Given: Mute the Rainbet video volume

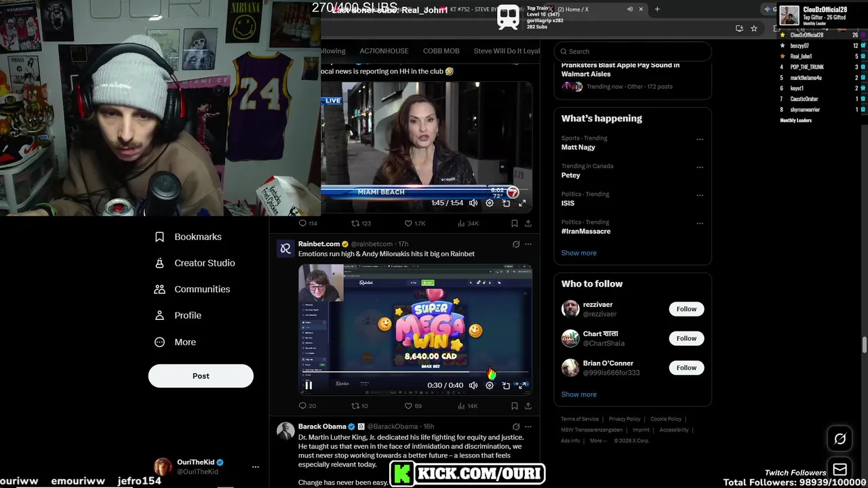Looking at the screenshot, I should click(x=473, y=385).
